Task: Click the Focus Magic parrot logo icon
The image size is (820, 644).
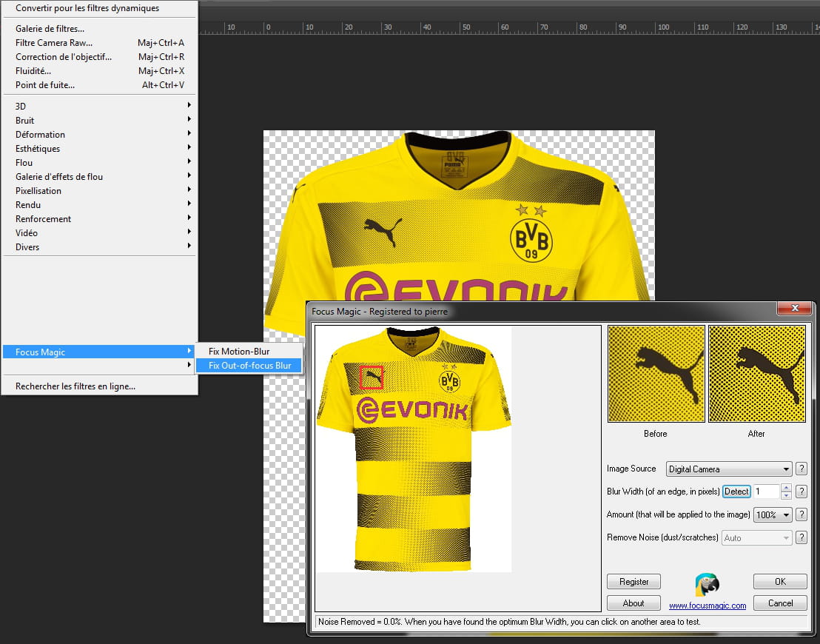Action: (707, 584)
